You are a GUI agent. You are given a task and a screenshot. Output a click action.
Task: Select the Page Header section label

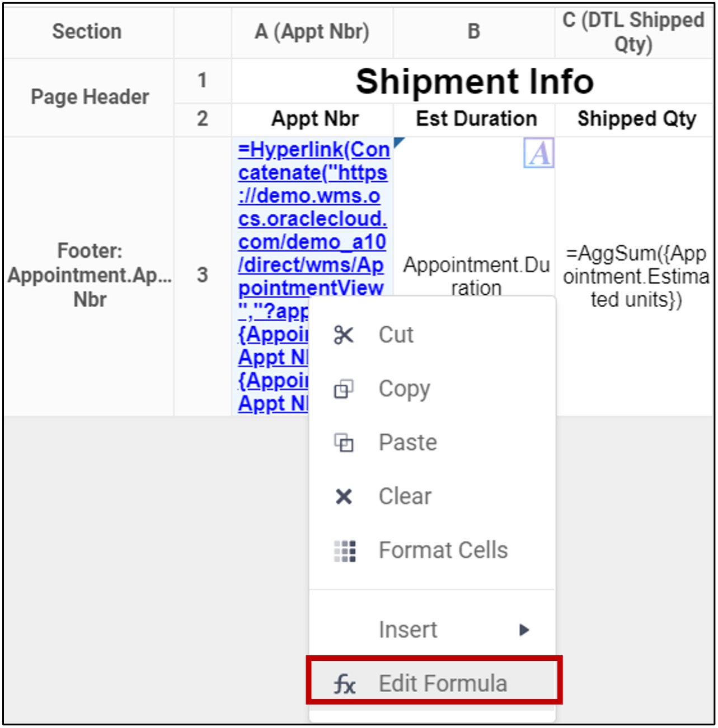[90, 96]
